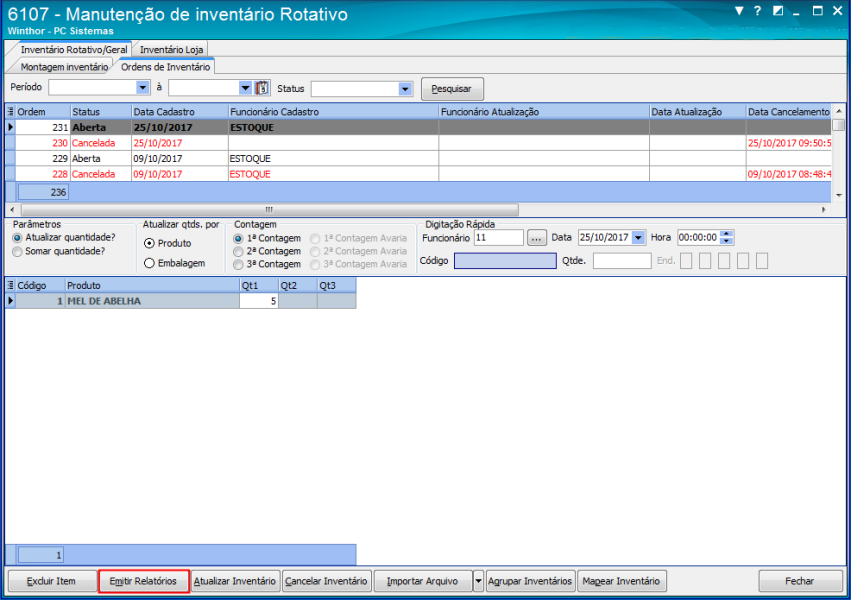
Task: Open the Status filter dropdown
Action: click(405, 89)
